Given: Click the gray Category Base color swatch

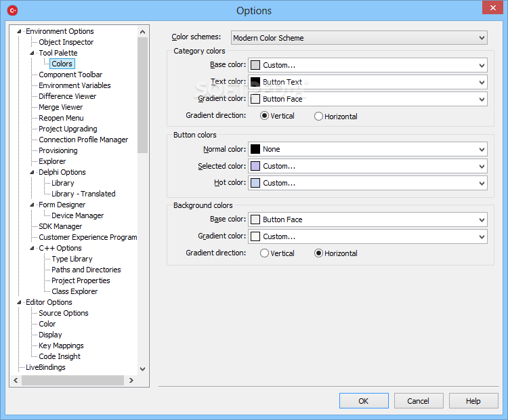Looking at the screenshot, I should pyautogui.click(x=255, y=65).
